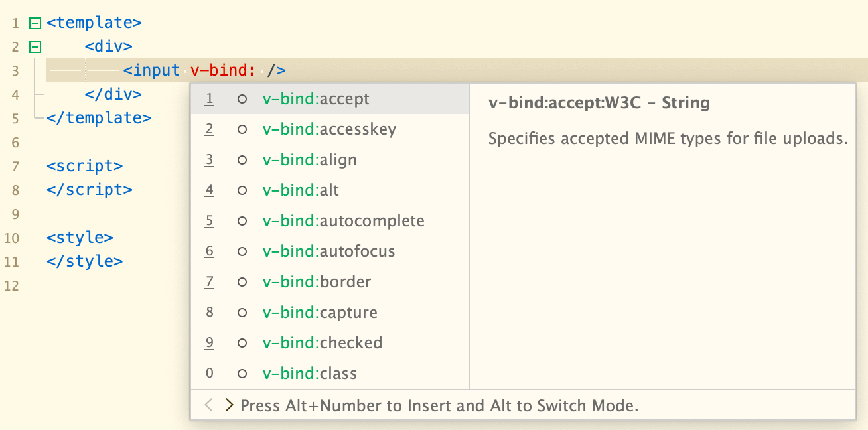Image resolution: width=868 pixels, height=430 pixels.
Task: Collapse the div tag fold marker
Action: point(36,47)
